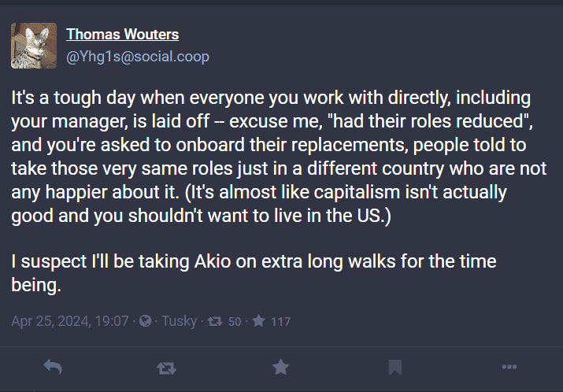This screenshot has height=392, width=563.
Task: Click the star icon beside count 117
Action: point(258,321)
